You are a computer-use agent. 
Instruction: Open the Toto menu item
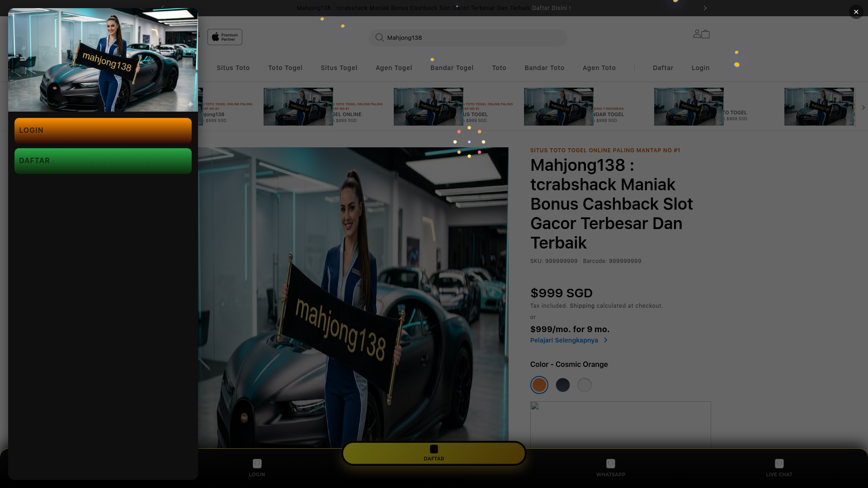tap(499, 68)
